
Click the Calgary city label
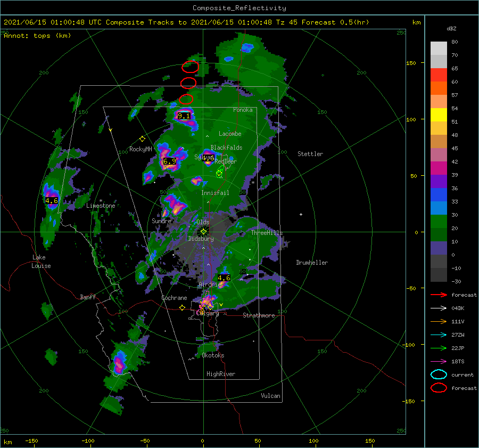[208, 313]
